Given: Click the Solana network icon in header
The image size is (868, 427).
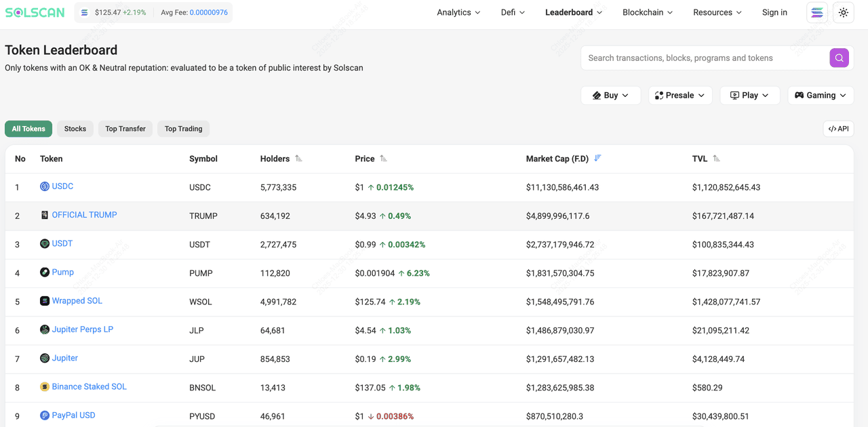Looking at the screenshot, I should 816,13.
